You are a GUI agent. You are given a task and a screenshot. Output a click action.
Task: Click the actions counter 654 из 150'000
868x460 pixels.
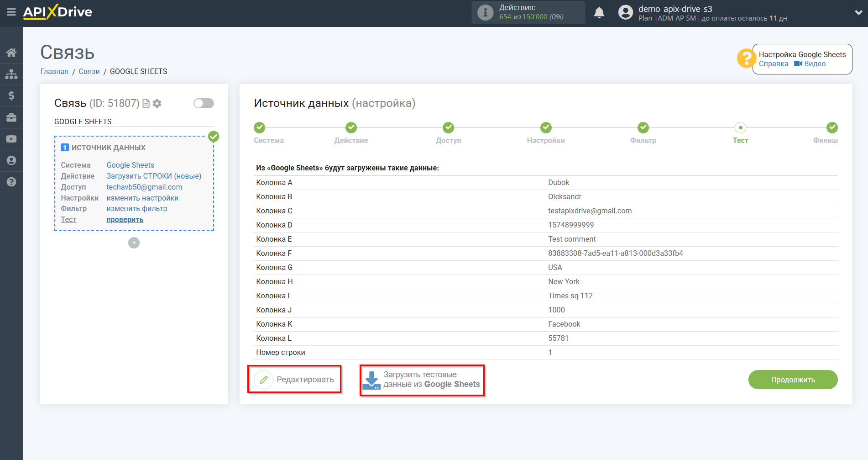coord(531,17)
